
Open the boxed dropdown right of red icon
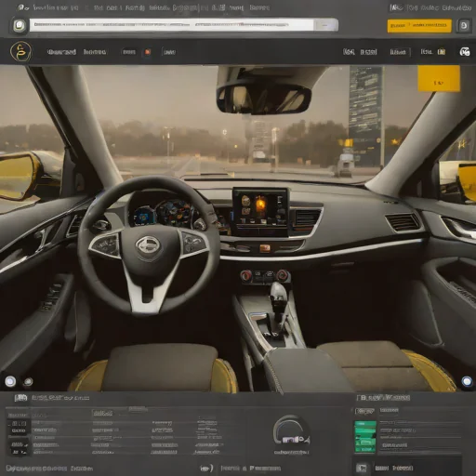pyautogui.click(x=169, y=52)
